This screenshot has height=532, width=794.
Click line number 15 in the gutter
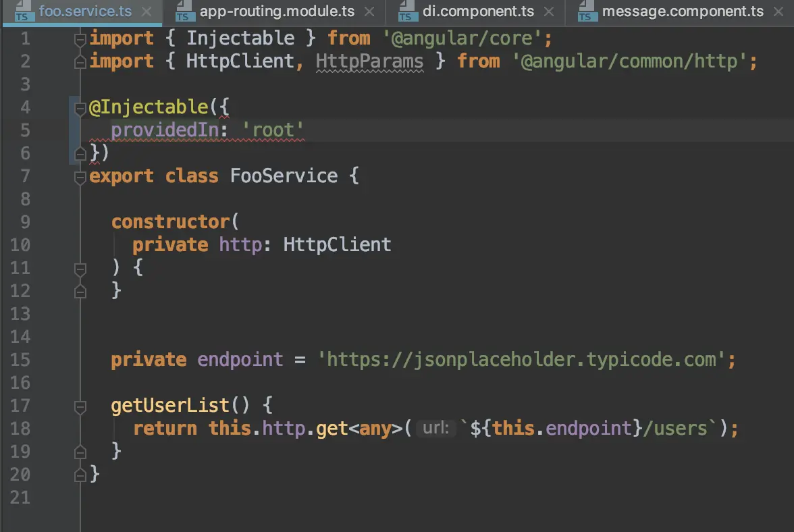[20, 360]
